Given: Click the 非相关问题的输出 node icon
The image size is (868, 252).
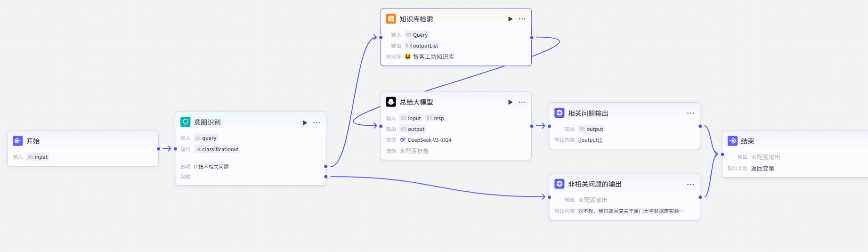Looking at the screenshot, I should click(560, 184).
